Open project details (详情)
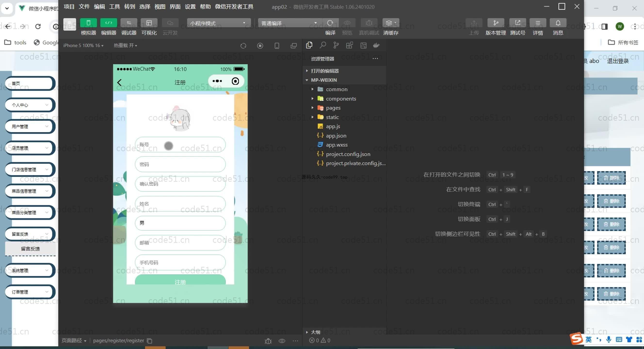Viewport: 644px width, 349px height. tap(538, 23)
